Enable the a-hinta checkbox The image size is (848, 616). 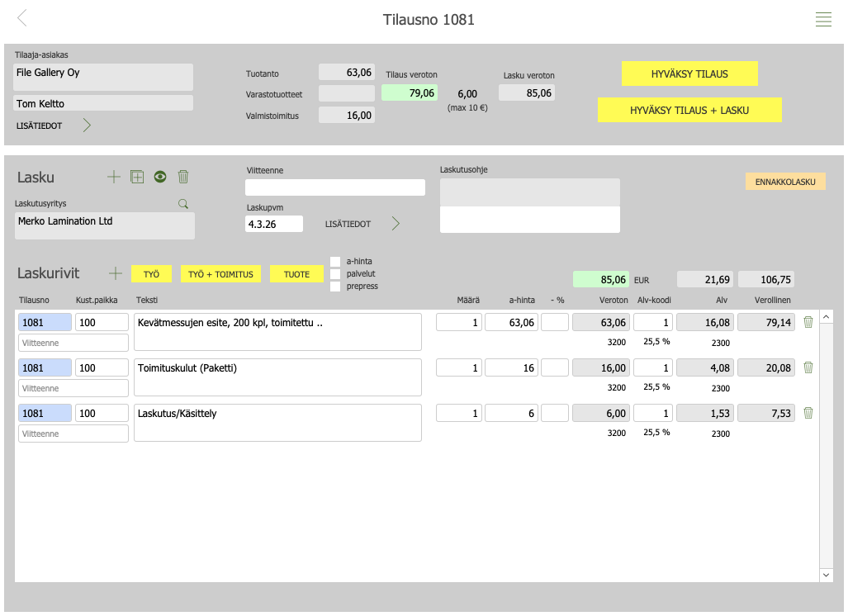335,262
